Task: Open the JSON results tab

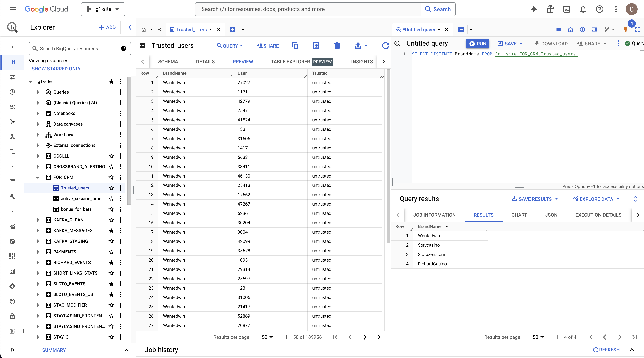Action: [x=551, y=215]
